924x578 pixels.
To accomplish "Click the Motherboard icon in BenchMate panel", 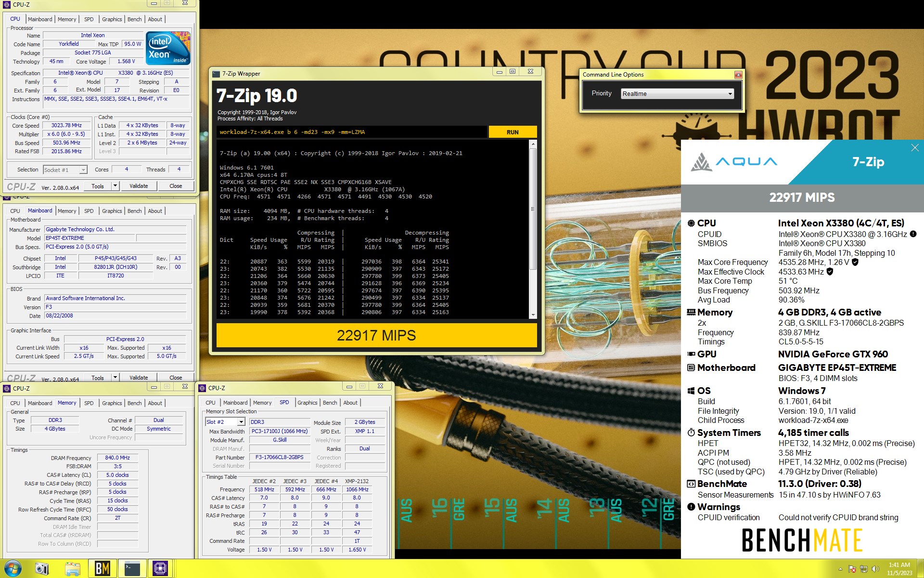I will point(691,368).
